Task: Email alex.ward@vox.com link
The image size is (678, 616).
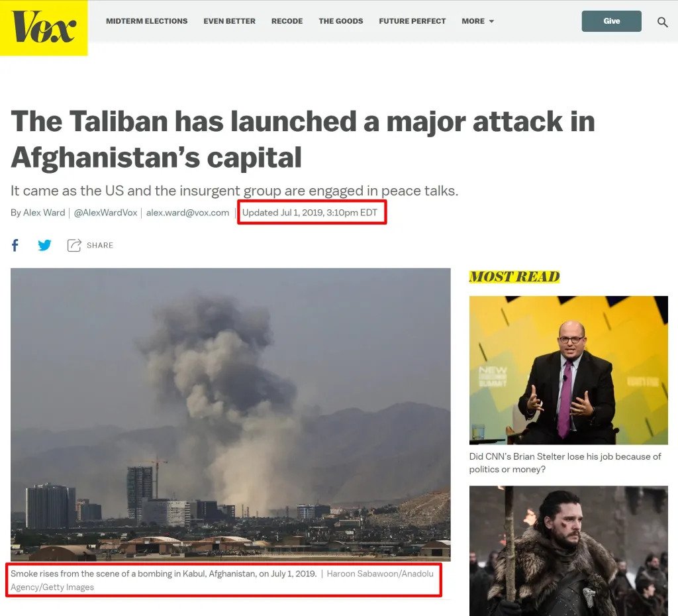Action: (x=187, y=213)
